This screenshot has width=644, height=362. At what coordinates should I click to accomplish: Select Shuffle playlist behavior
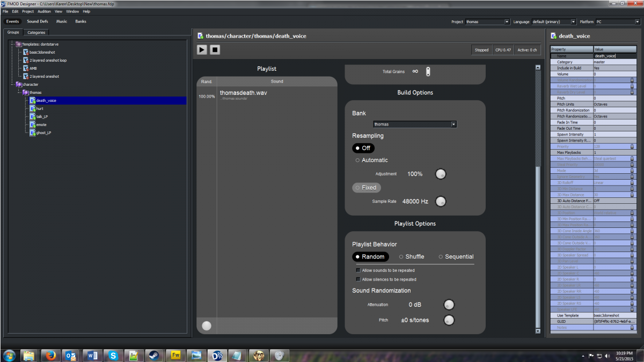tap(411, 257)
